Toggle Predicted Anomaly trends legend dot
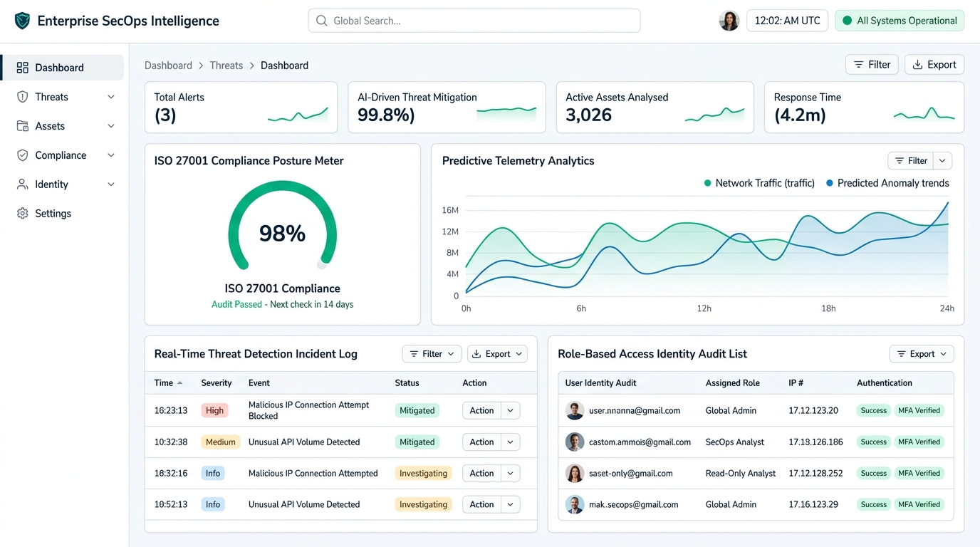Viewport: 980px width, 547px height. click(x=830, y=183)
